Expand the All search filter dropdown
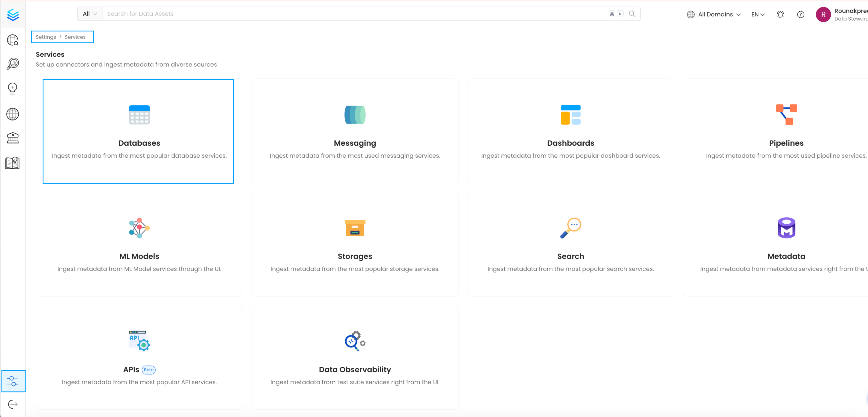Screen dimensions: 868x417 [90, 14]
